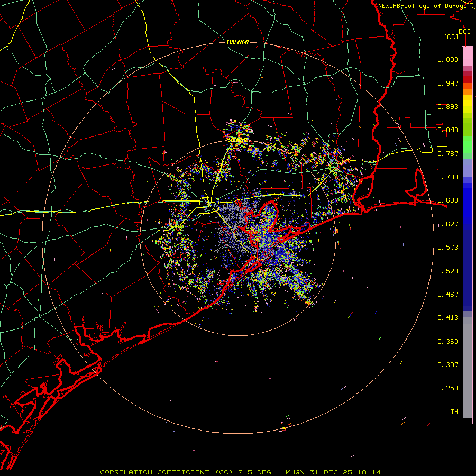Pick the red segment of the color bar
Image resolution: width=476 pixels, height=476 pixels.
pos(467,79)
